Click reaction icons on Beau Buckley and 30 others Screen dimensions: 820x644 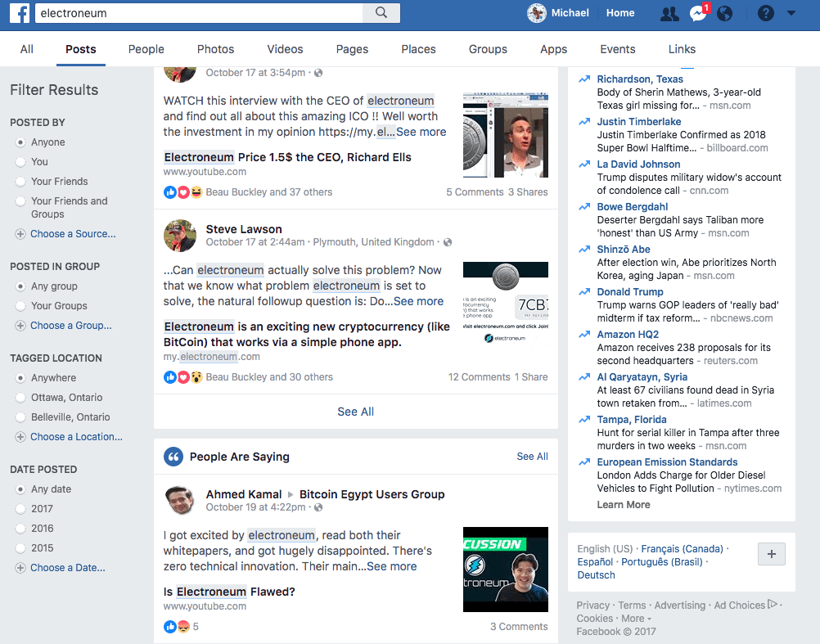click(183, 377)
